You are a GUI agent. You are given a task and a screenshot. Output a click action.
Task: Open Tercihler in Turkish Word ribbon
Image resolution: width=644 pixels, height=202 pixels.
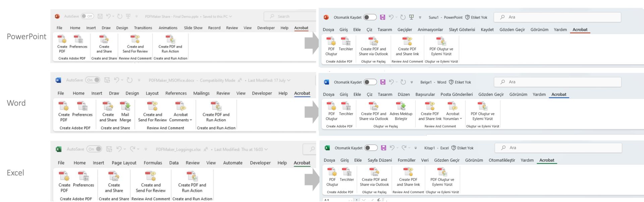(x=346, y=109)
